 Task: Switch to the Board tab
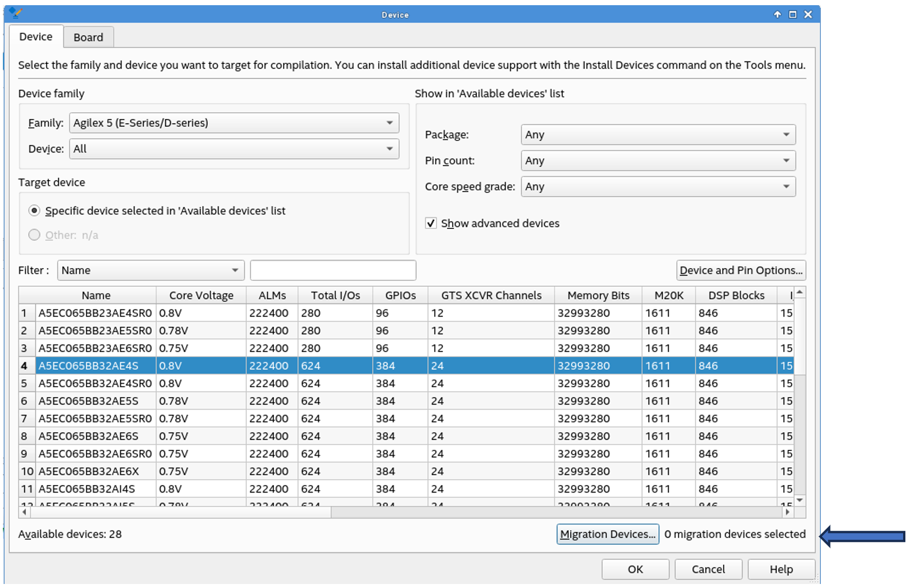coord(88,37)
